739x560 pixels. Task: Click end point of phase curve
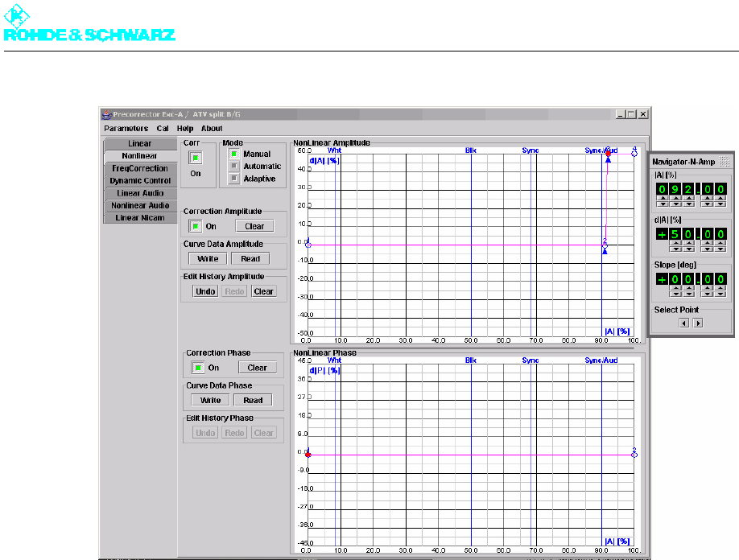click(x=634, y=454)
